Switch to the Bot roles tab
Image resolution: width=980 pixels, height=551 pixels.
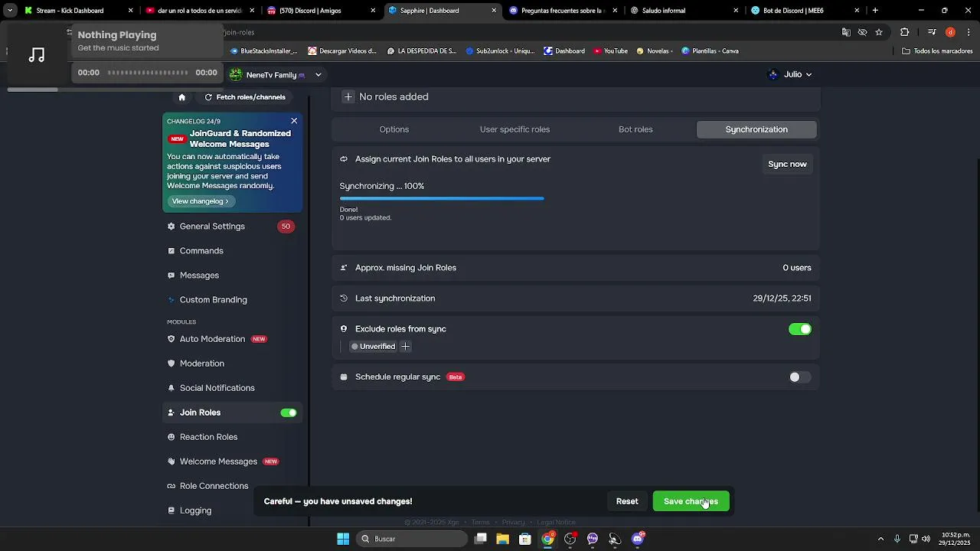[635, 129]
